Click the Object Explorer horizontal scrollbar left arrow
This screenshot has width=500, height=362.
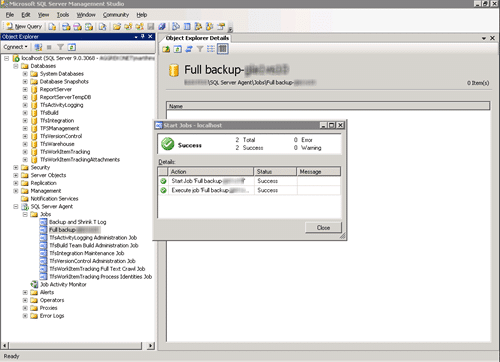[5, 346]
